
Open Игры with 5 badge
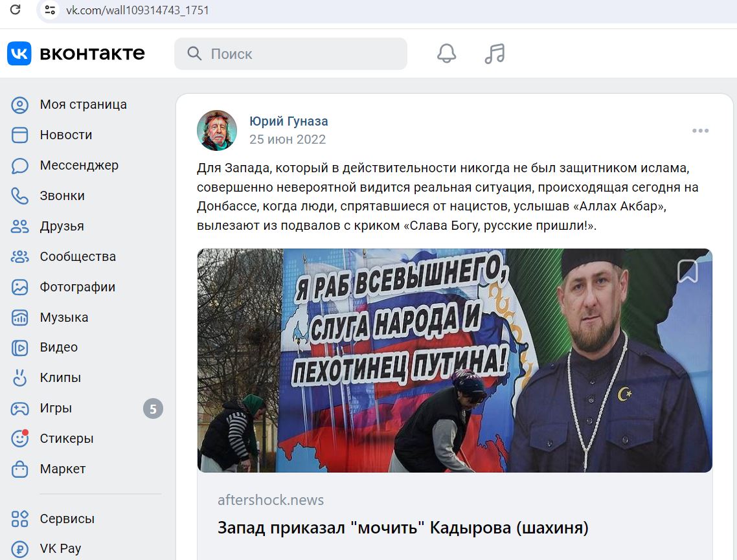[87, 409]
